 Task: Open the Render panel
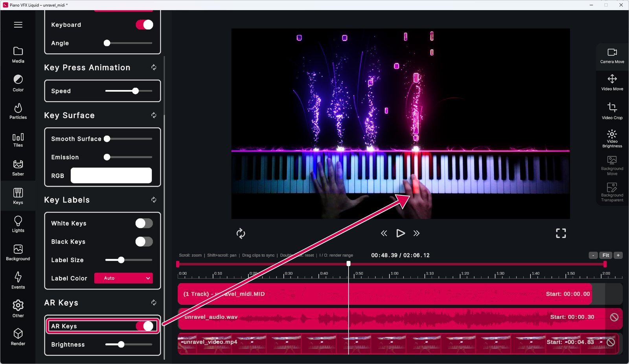pos(18,337)
